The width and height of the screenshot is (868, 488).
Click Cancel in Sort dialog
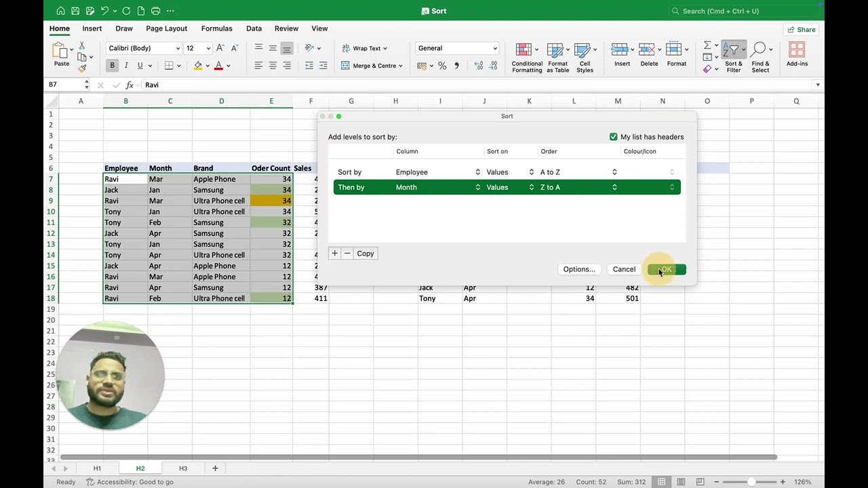(x=624, y=269)
